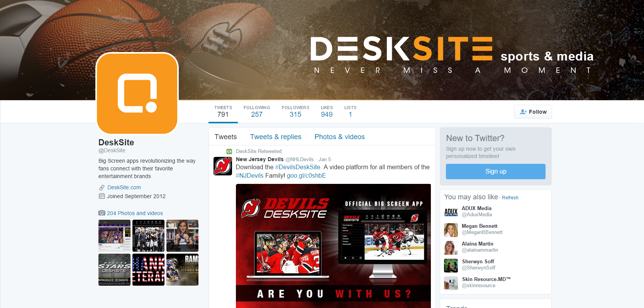Image resolution: width=644 pixels, height=308 pixels.
Task: Click the New Jersey Devils logo avatar
Action: click(223, 166)
